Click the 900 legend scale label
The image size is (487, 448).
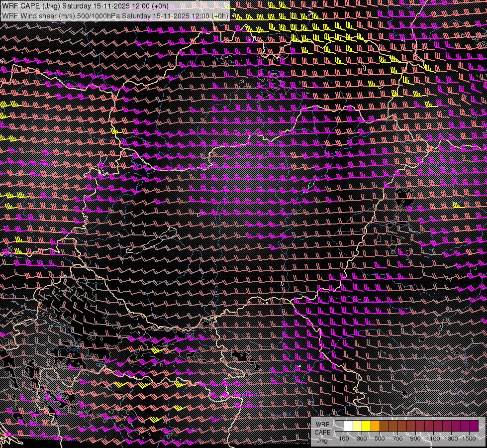tap(415, 439)
